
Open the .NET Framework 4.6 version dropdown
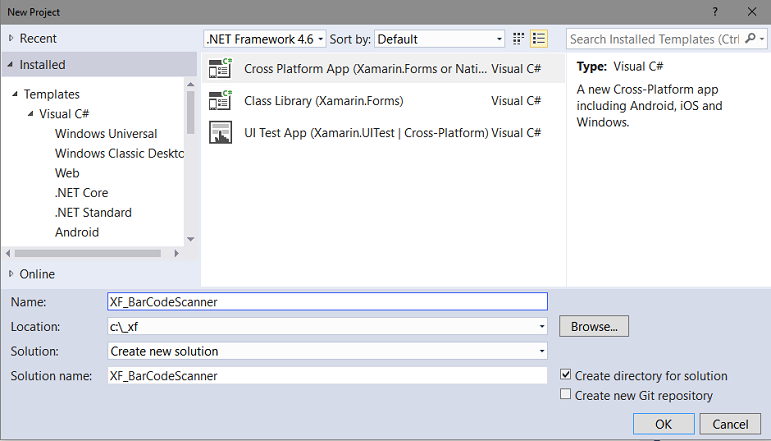pos(265,39)
